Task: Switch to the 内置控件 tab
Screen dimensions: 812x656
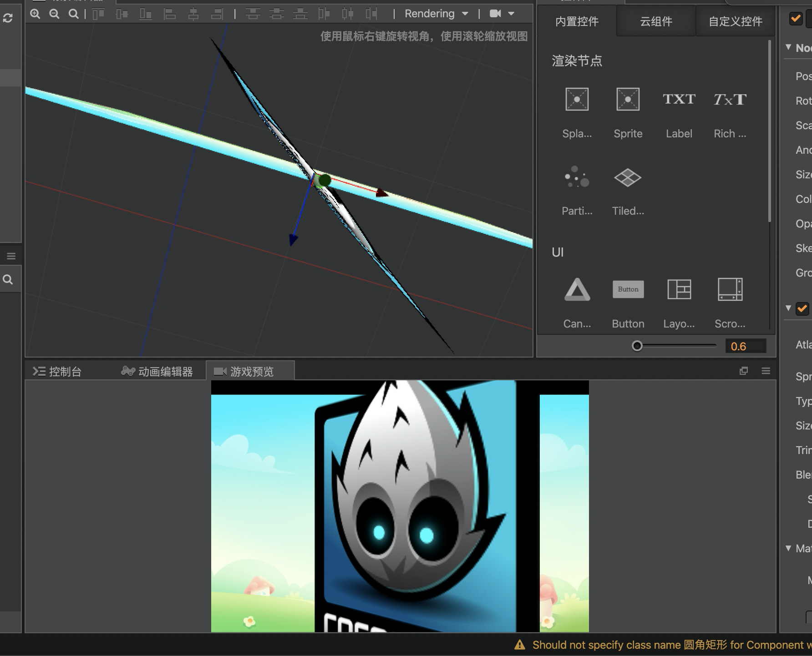Action: point(577,21)
